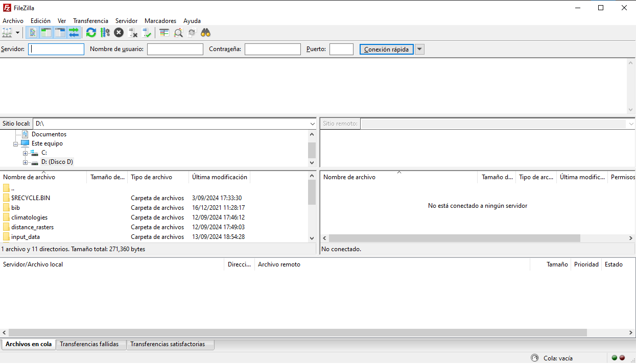This screenshot has width=636, height=364.
Task: Click the binoculars file search icon
Action: click(205, 33)
